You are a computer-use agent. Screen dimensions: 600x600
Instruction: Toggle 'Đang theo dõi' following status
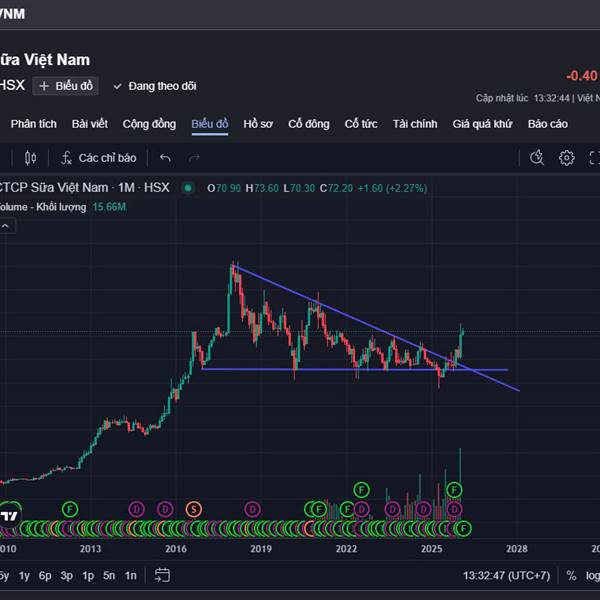(x=155, y=86)
